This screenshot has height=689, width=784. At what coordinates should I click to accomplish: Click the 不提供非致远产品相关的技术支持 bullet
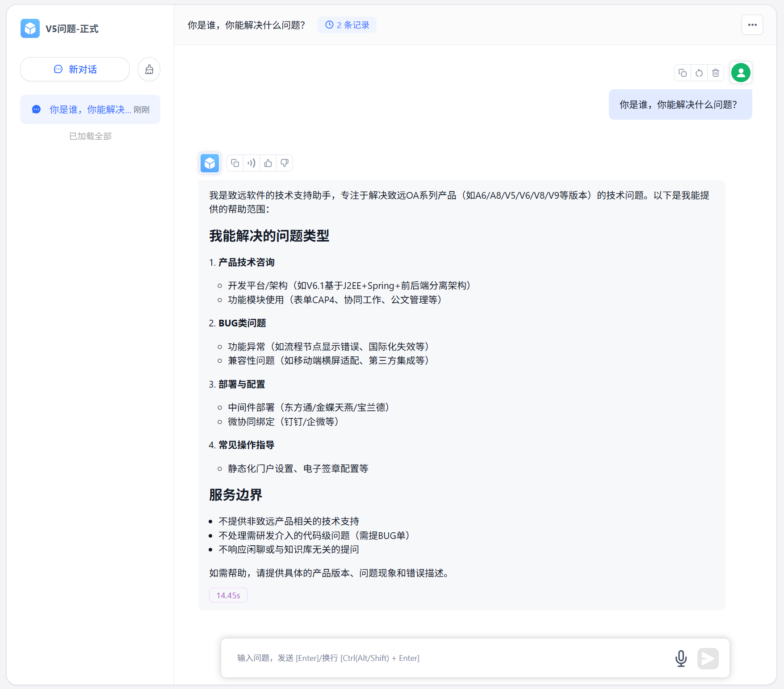click(x=289, y=521)
